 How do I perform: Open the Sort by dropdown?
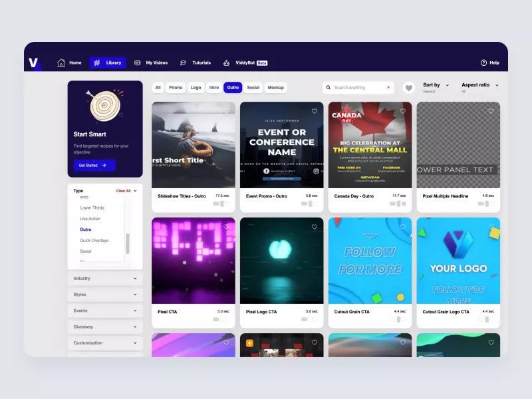pyautogui.click(x=436, y=87)
